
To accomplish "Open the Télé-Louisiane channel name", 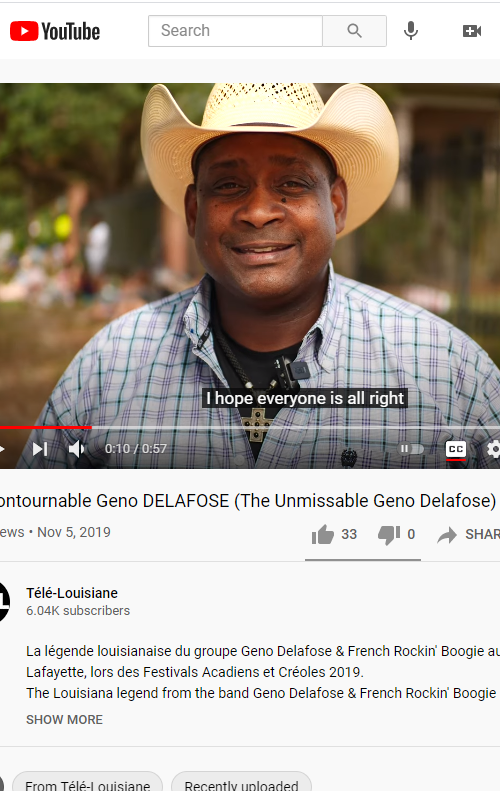I will (72, 593).
